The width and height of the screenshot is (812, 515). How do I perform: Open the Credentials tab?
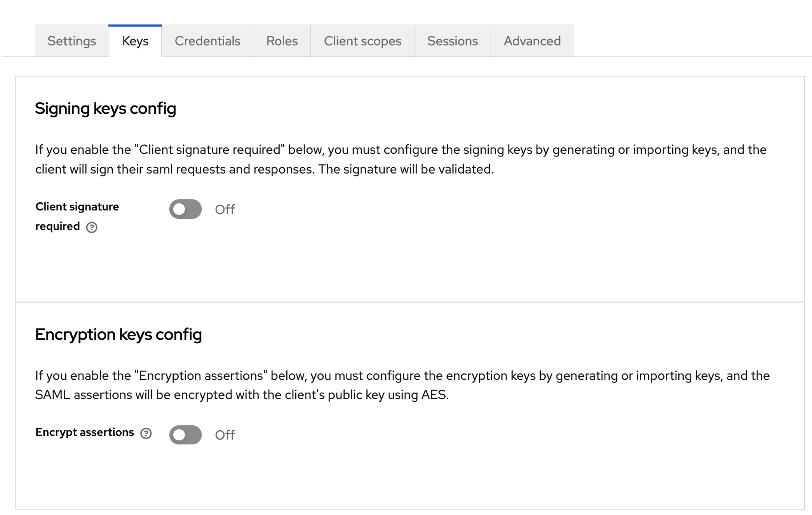207,41
